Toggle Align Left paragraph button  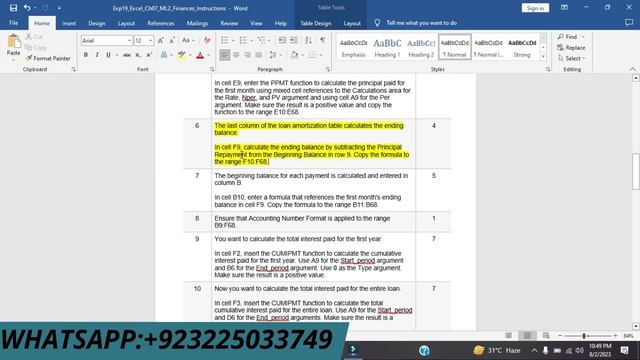[x=224, y=55]
